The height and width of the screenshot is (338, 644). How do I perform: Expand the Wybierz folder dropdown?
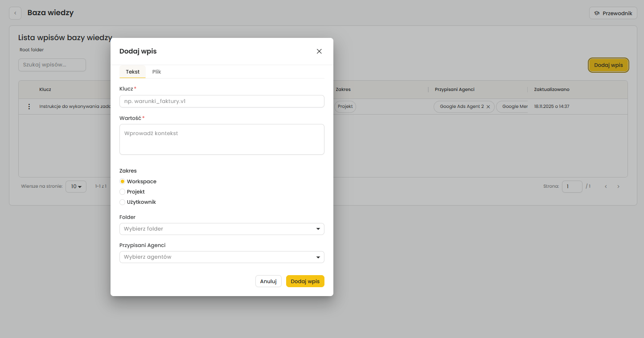click(x=222, y=229)
